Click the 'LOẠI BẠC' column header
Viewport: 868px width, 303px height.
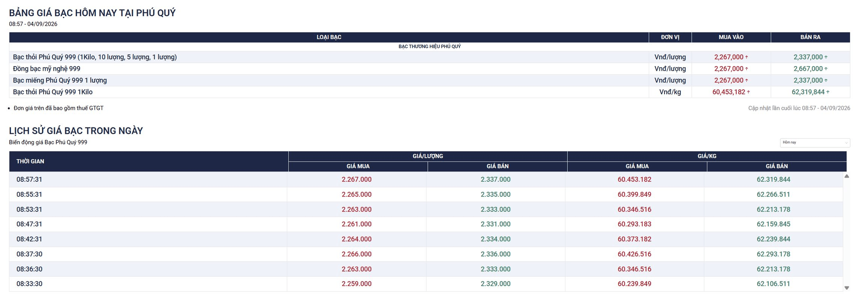329,37
